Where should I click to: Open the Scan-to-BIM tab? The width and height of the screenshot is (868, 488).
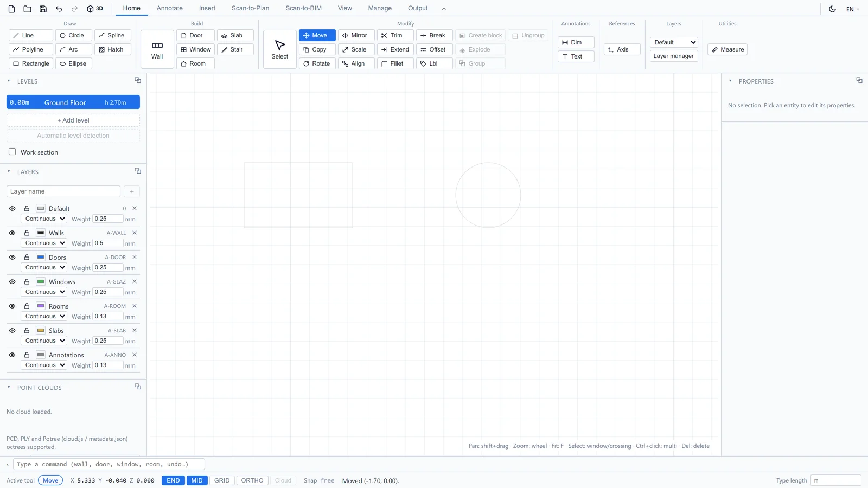[304, 8]
